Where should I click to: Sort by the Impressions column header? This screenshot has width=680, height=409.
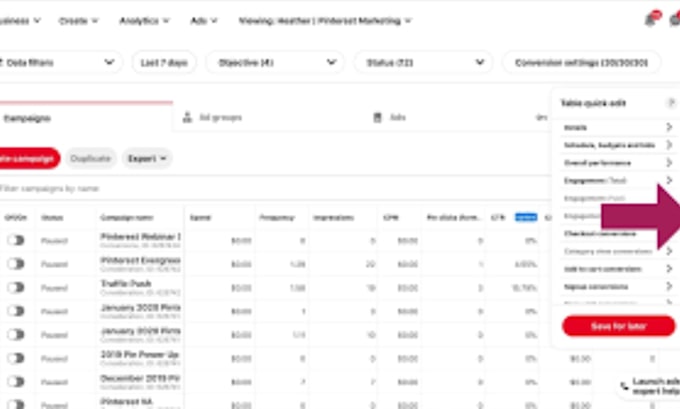333,217
